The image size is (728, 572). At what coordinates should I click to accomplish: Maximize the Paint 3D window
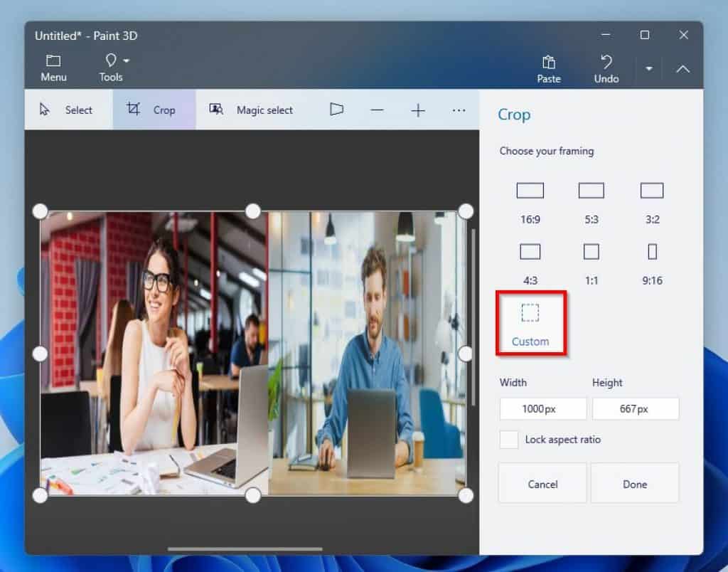(x=644, y=35)
